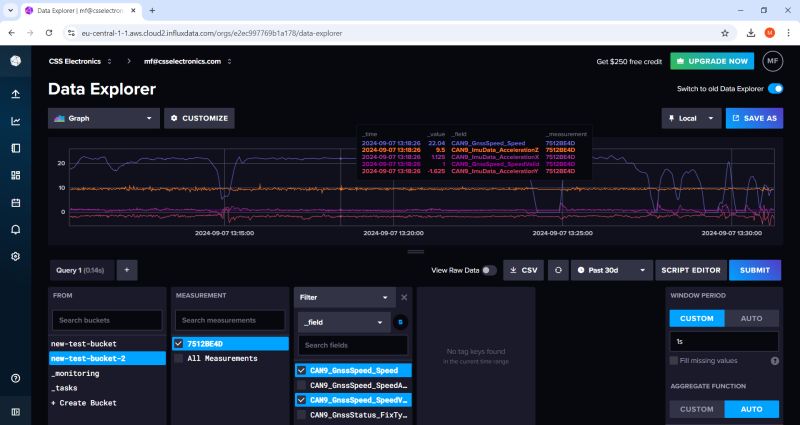The width and height of the screenshot is (800, 425).
Task: Open mf@csselectronics.com account switcher
Action: click(188, 61)
